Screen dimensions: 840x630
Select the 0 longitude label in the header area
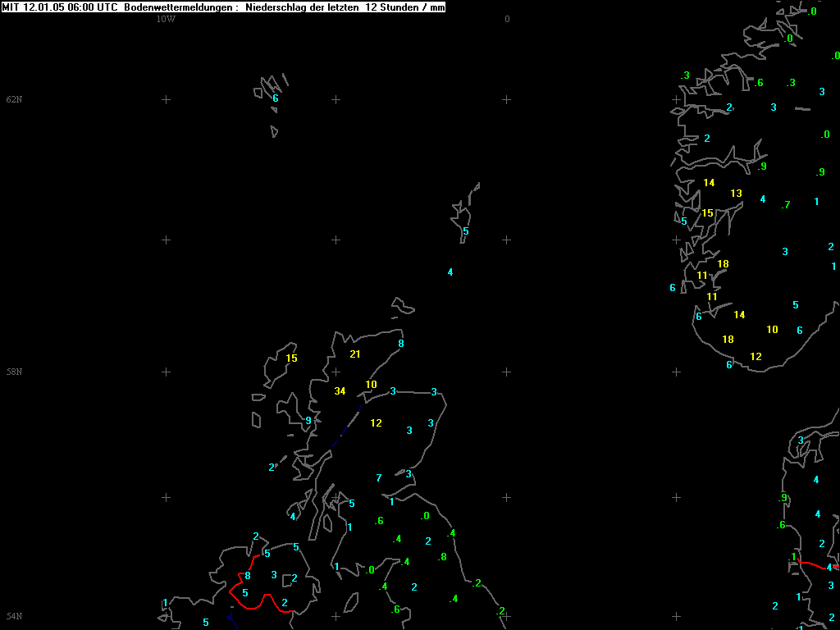507,19
